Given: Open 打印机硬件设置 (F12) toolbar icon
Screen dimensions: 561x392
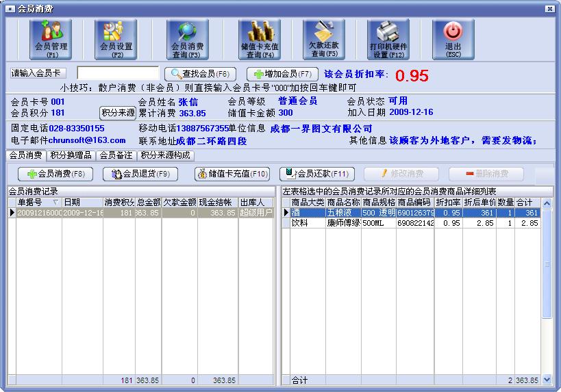Looking at the screenshot, I should click(x=388, y=39).
